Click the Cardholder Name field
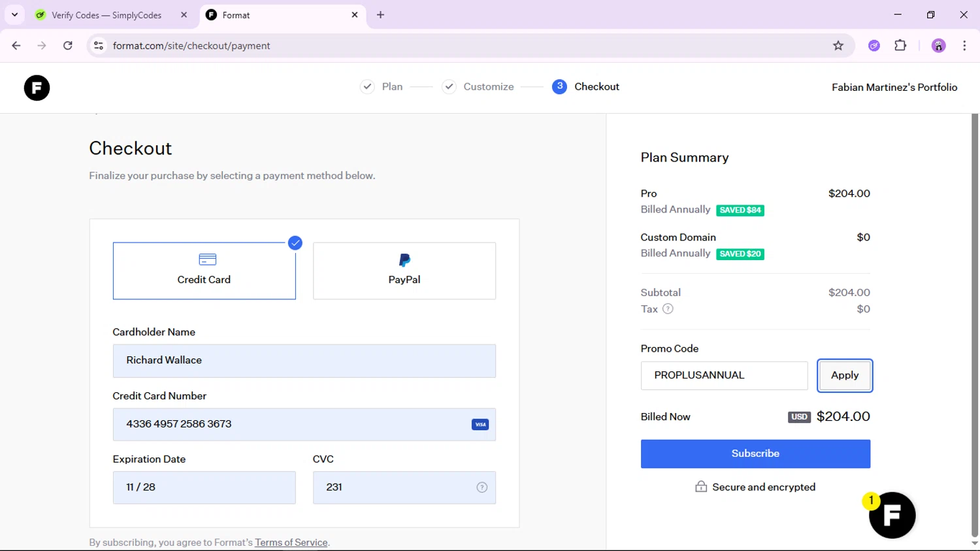Image resolution: width=980 pixels, height=551 pixels. coord(304,361)
